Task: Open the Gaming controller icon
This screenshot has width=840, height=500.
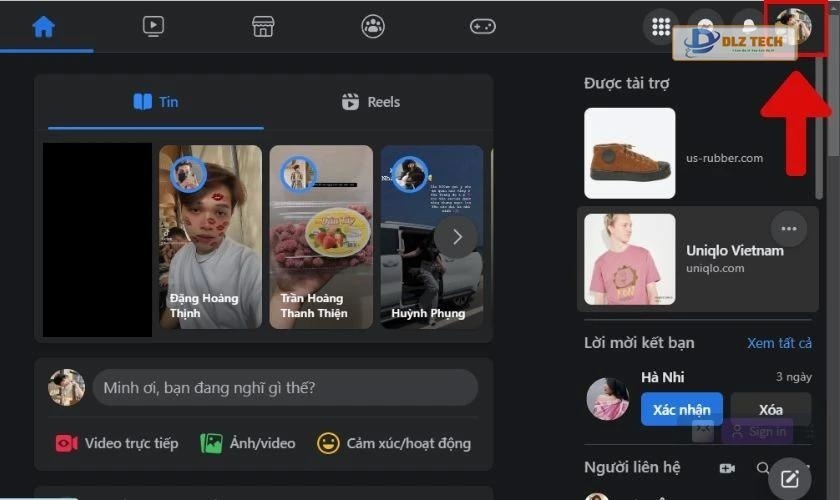Action: click(x=483, y=26)
